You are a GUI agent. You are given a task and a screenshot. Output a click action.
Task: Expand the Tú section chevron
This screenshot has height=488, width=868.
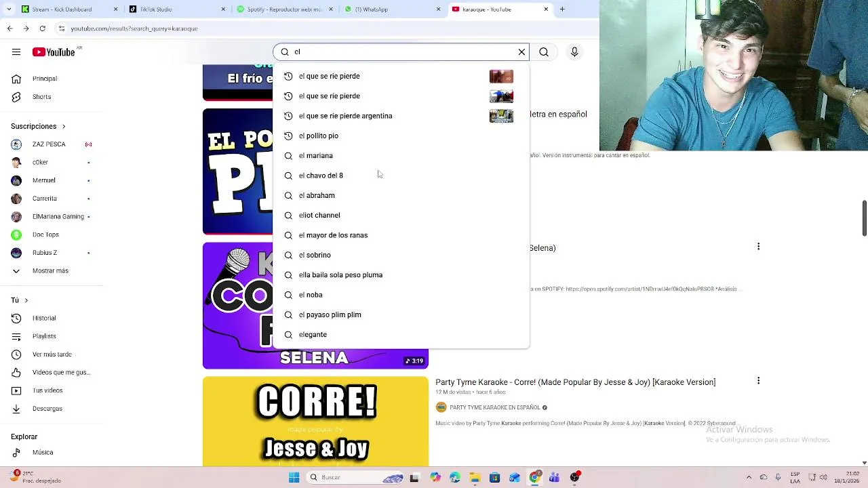coord(26,300)
